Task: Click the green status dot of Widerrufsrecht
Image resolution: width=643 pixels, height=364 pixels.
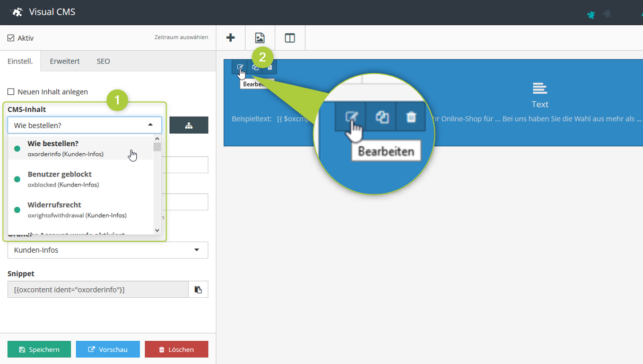Action: 17,210
